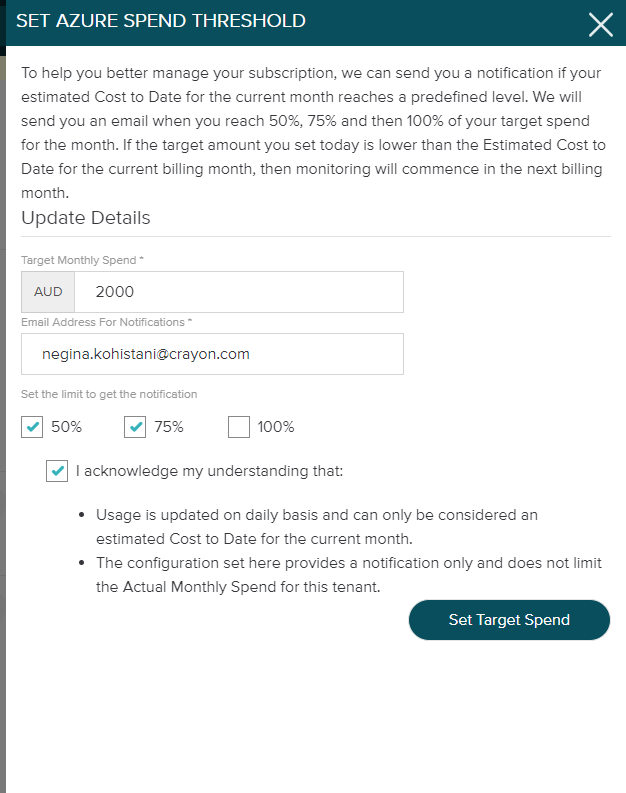The width and height of the screenshot is (626, 793).
Task: Click the bullet about Actual Monthly Spend
Action: pos(348,575)
